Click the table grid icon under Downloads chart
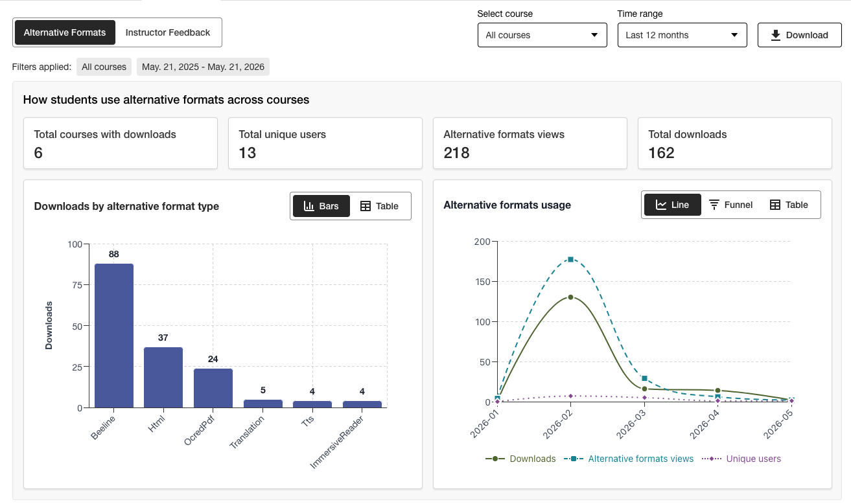The height and width of the screenshot is (504, 851). coord(366,206)
